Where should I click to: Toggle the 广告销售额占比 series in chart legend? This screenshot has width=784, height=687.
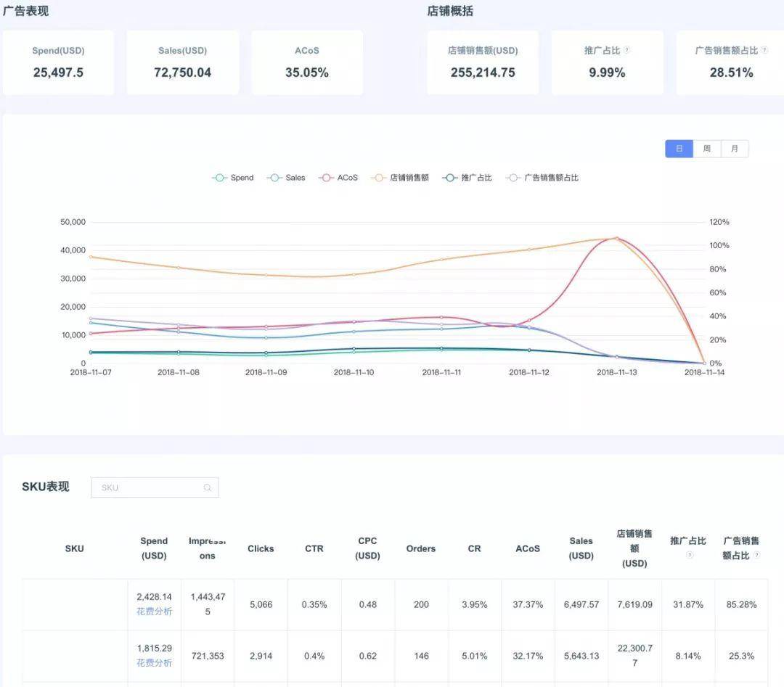point(542,178)
